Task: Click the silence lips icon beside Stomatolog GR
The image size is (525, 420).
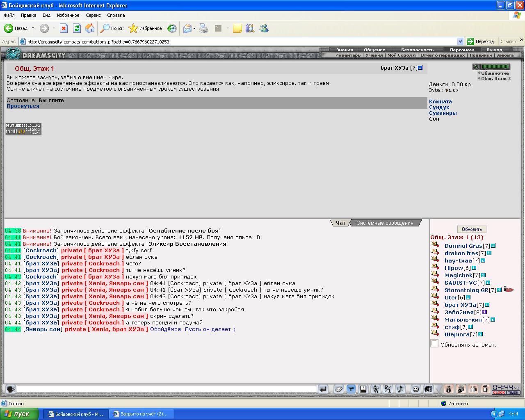Action: click(x=509, y=289)
